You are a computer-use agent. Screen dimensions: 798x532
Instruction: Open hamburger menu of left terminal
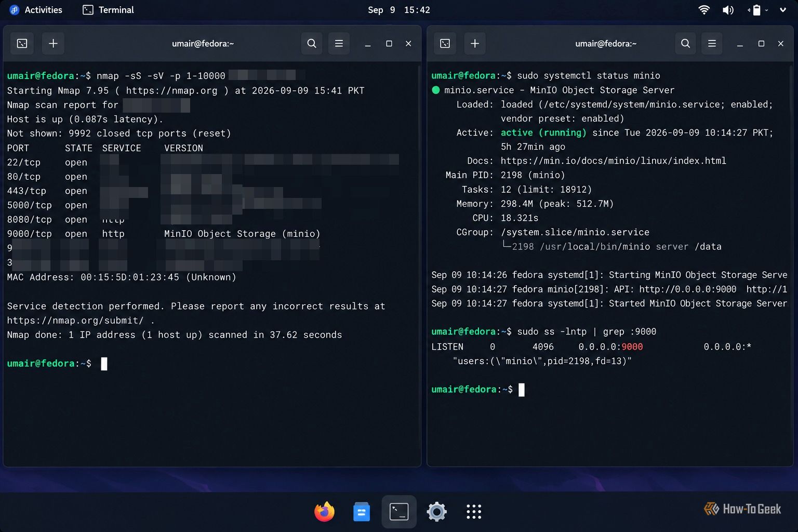tap(339, 44)
